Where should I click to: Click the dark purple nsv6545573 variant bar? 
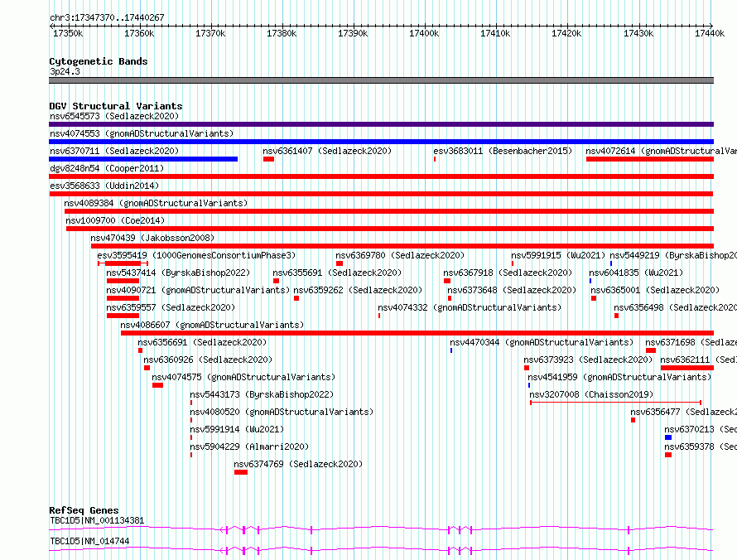[x=381, y=124]
